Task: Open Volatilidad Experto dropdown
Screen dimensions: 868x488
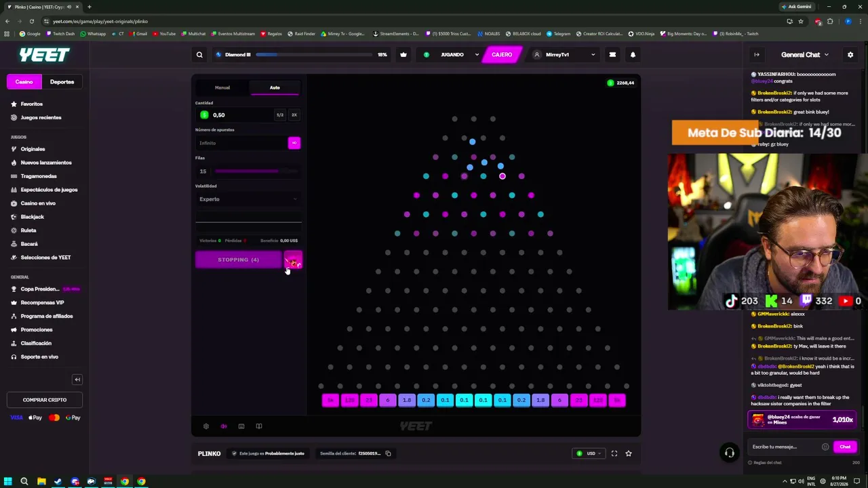Action: (248, 199)
